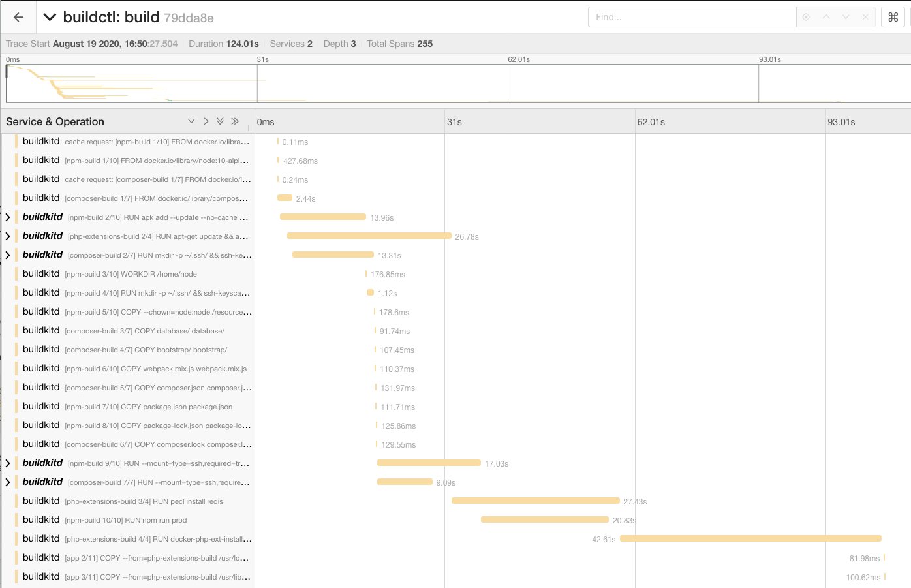Expand composer-build 7/7 RUN --mount span
This screenshot has height=588, width=911.
click(x=8, y=482)
